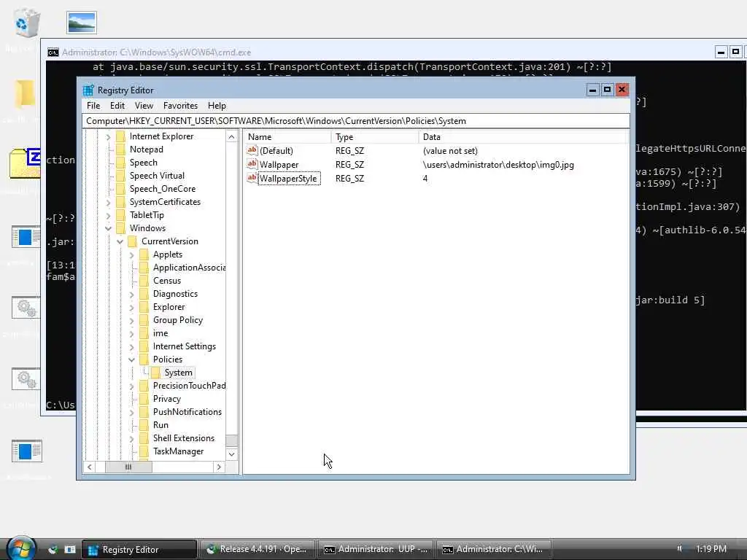The image size is (747, 560).
Task: Select the System key folder icon
Action: point(156,373)
